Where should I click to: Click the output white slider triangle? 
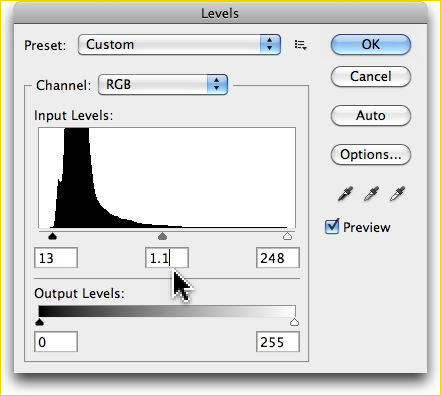pos(294,322)
